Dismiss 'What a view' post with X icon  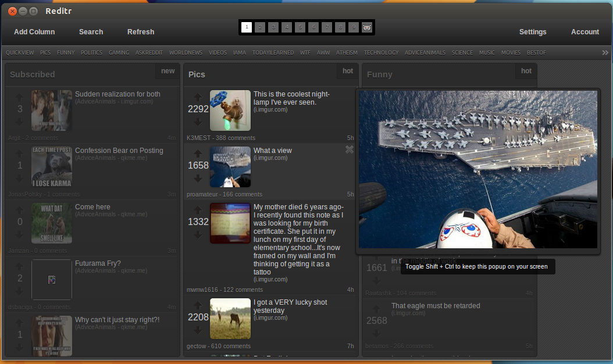[349, 150]
